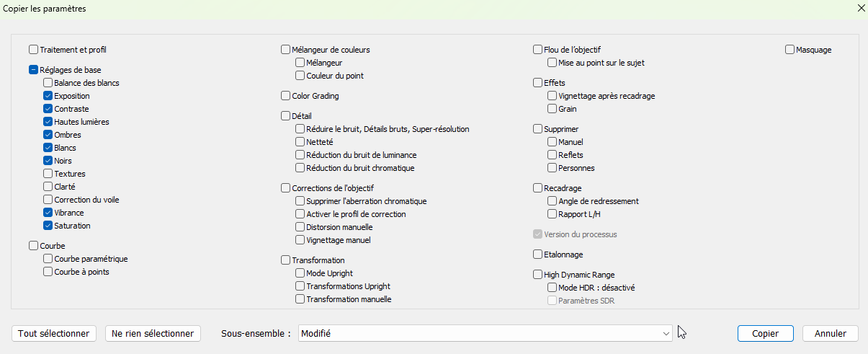The image size is (868, 354).
Task: Select the Grain effect checkbox
Action: [552, 109]
